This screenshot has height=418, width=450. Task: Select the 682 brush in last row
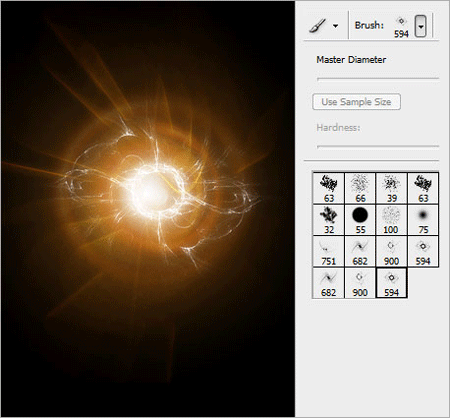coord(329,283)
